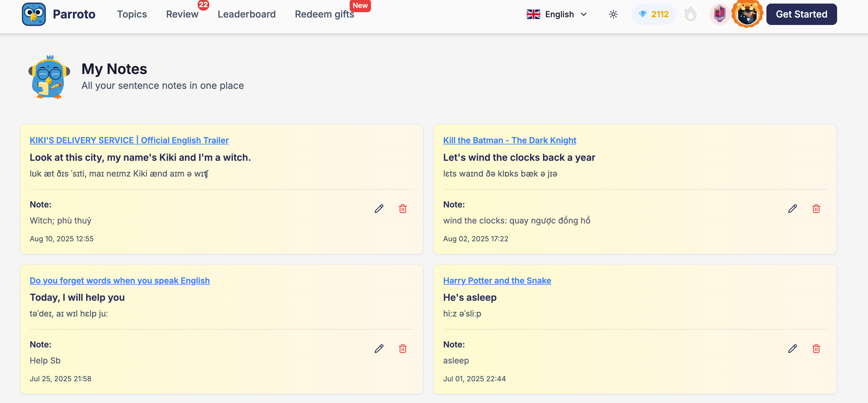Screen dimensions: 868x403
Task: Toggle the light/dark theme sun icon
Action: tap(613, 14)
